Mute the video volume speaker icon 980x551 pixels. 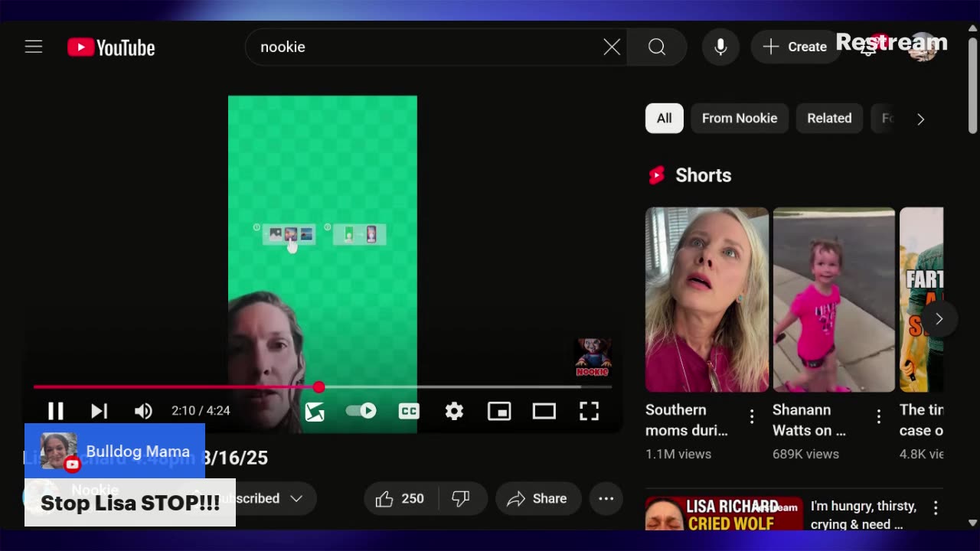143,411
